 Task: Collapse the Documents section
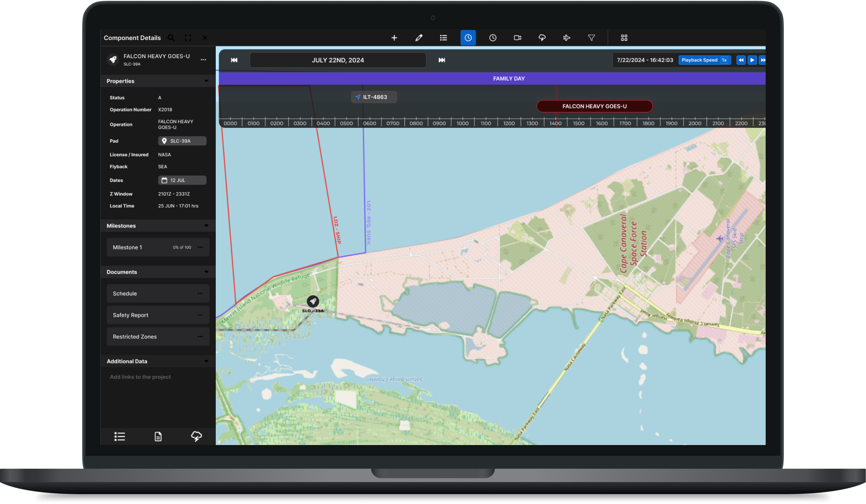(x=206, y=272)
